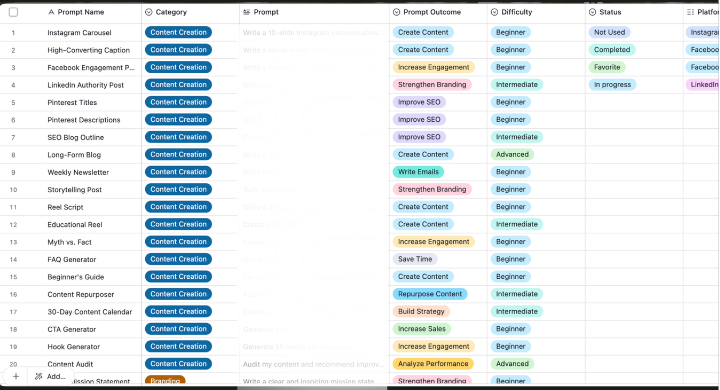Click Advanced difficulty in Long-Form Blog row

512,154
